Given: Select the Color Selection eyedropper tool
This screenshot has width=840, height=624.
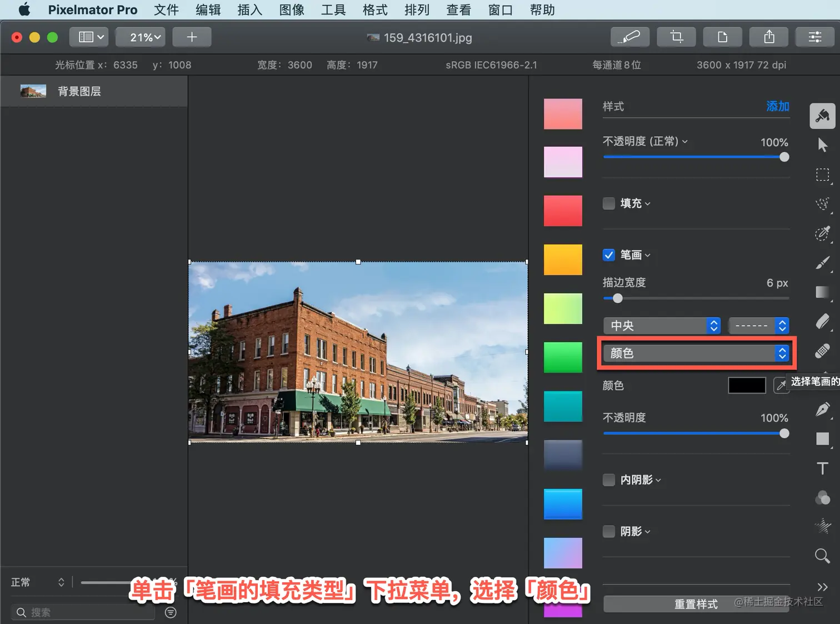Looking at the screenshot, I should click(x=822, y=233).
